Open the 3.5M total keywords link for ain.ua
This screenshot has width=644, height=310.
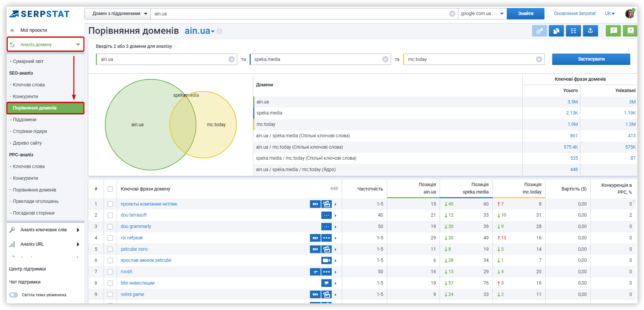click(573, 102)
